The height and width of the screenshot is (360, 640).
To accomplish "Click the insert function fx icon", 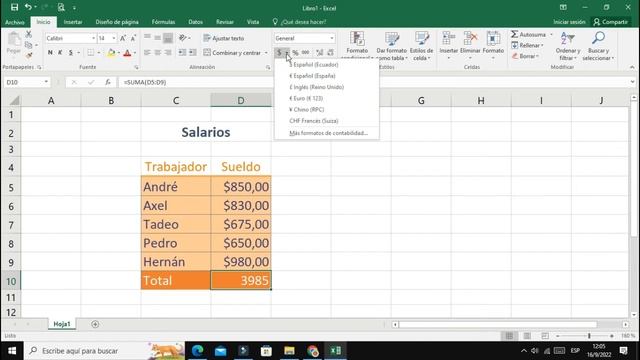I will click(108, 82).
